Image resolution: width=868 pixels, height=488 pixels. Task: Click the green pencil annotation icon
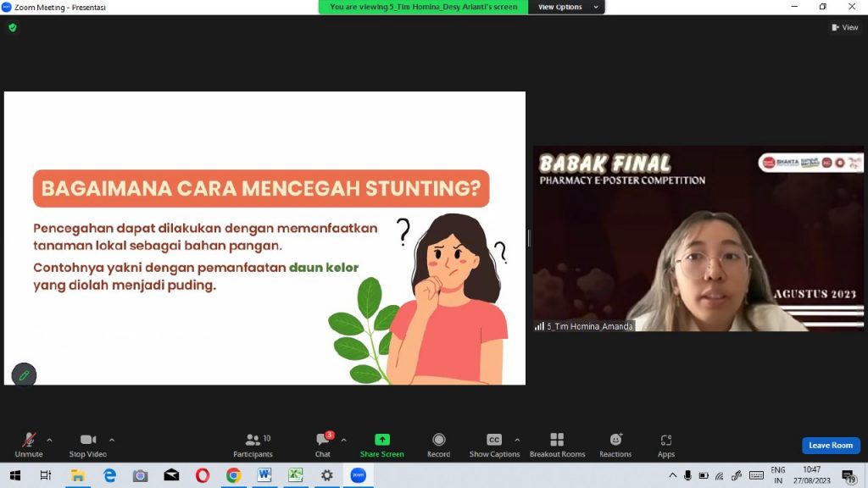24,374
